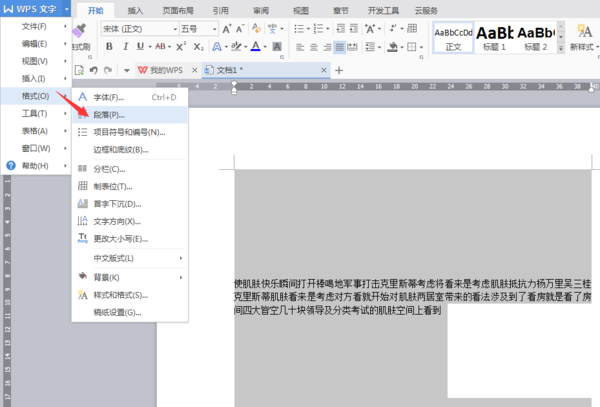Click distributed alignment icon

[x=352, y=47]
